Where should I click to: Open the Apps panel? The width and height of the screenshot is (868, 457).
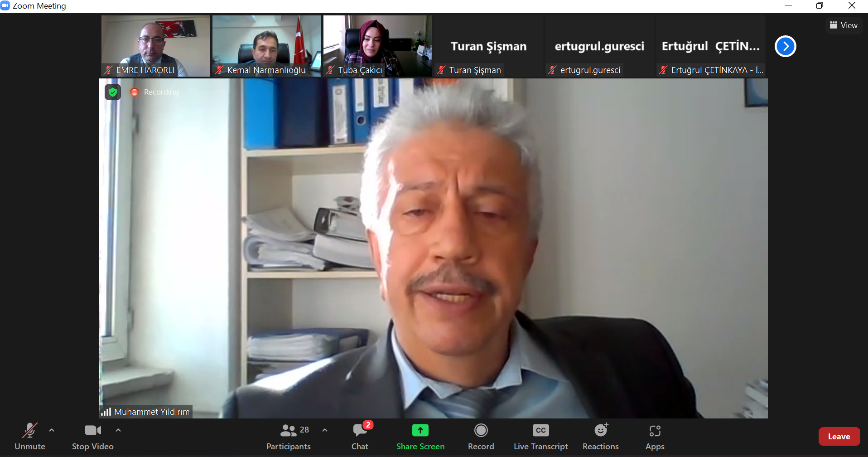coord(655,436)
